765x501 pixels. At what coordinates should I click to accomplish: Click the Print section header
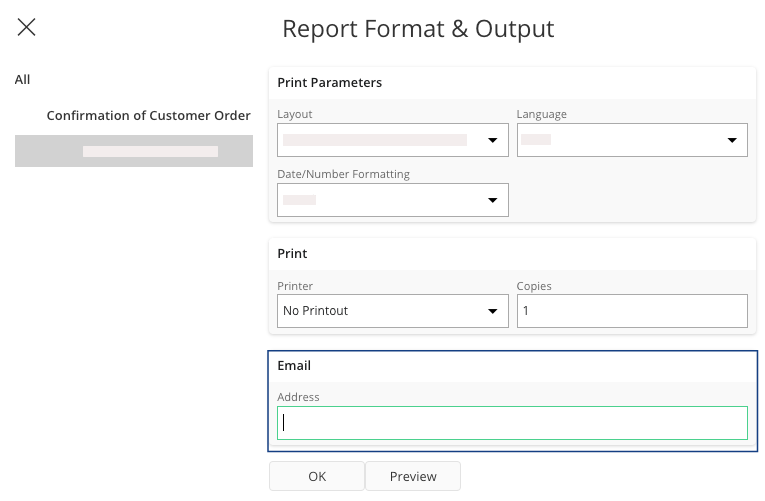coord(292,254)
